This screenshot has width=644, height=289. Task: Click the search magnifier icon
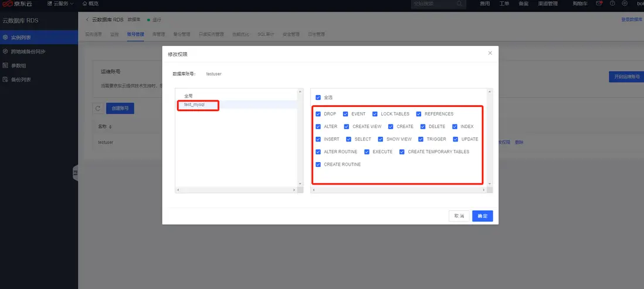pyautogui.click(x=459, y=4)
